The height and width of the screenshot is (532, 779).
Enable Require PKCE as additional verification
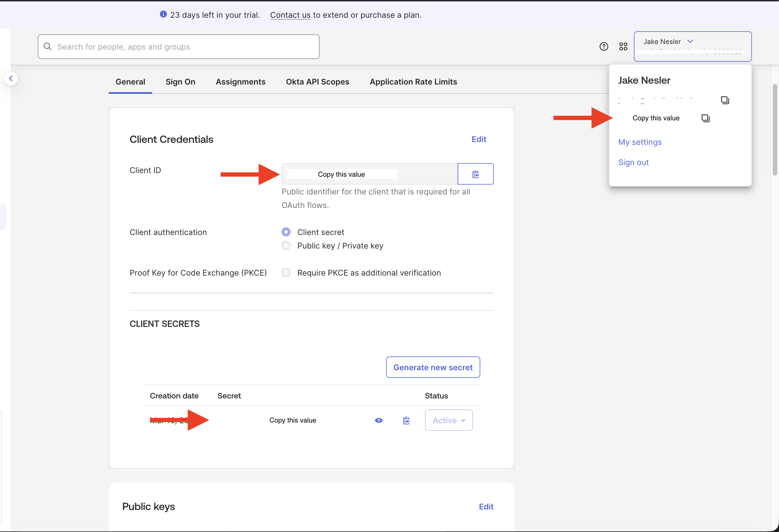tap(286, 272)
